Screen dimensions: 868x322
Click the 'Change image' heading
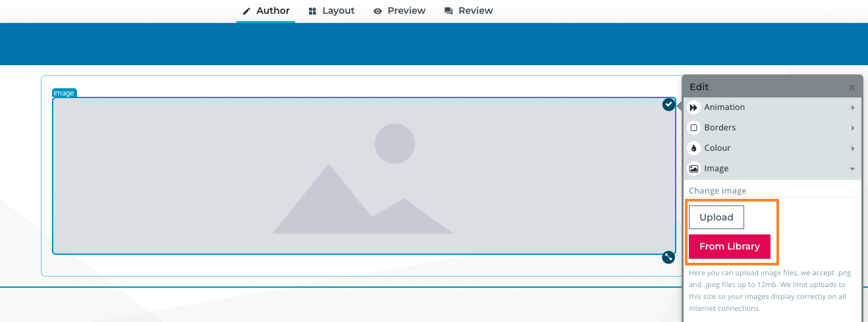pyautogui.click(x=718, y=191)
